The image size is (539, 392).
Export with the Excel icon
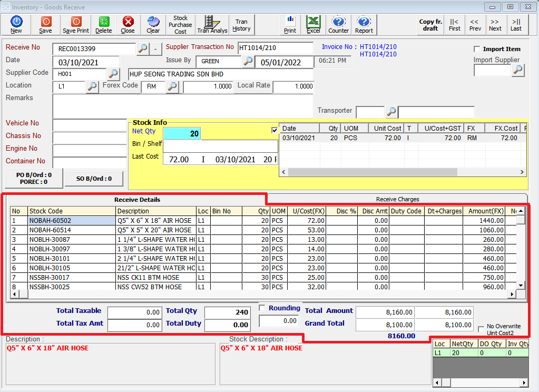[x=313, y=25]
